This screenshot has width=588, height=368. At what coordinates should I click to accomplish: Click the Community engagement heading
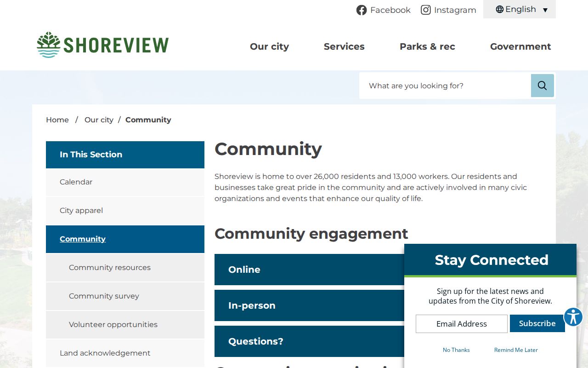click(311, 234)
